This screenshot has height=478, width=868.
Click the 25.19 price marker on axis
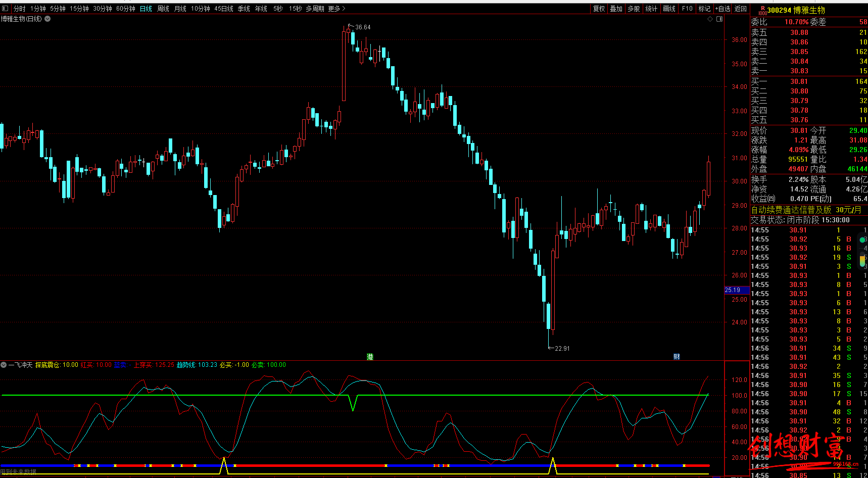pyautogui.click(x=737, y=290)
